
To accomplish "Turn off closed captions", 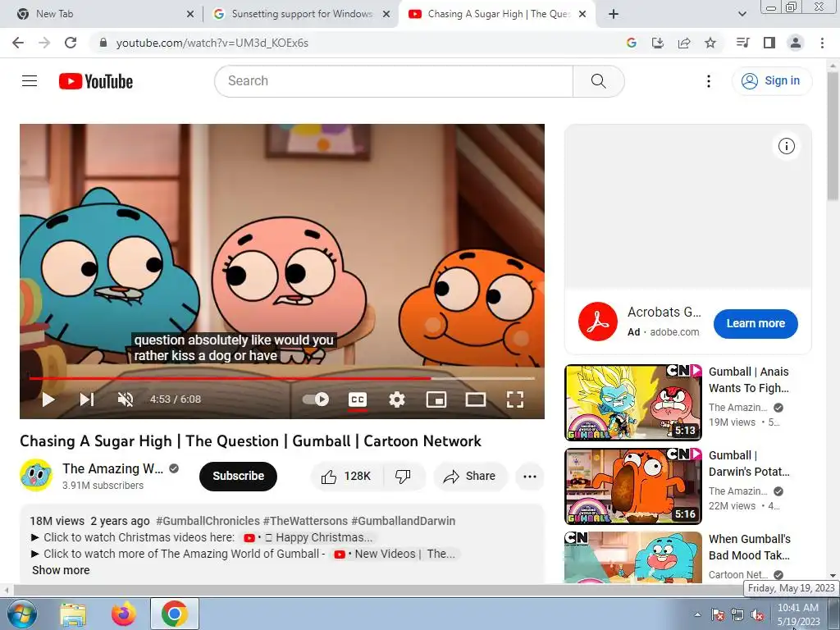I will [358, 399].
